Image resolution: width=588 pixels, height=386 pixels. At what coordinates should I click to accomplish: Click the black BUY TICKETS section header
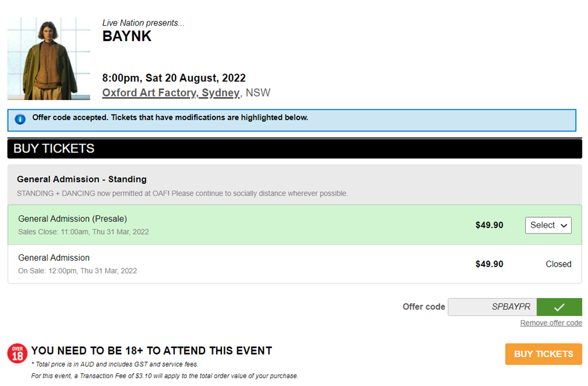coord(295,148)
